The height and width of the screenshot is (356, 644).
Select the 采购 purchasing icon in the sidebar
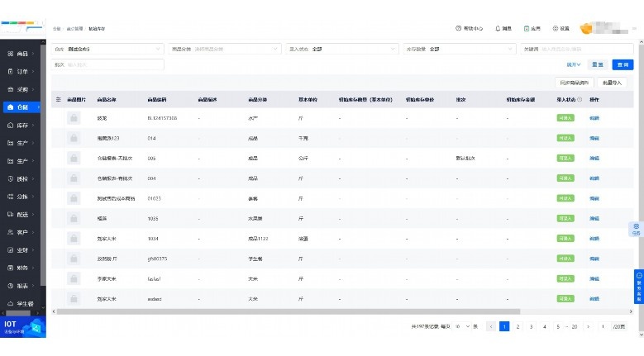10,89
